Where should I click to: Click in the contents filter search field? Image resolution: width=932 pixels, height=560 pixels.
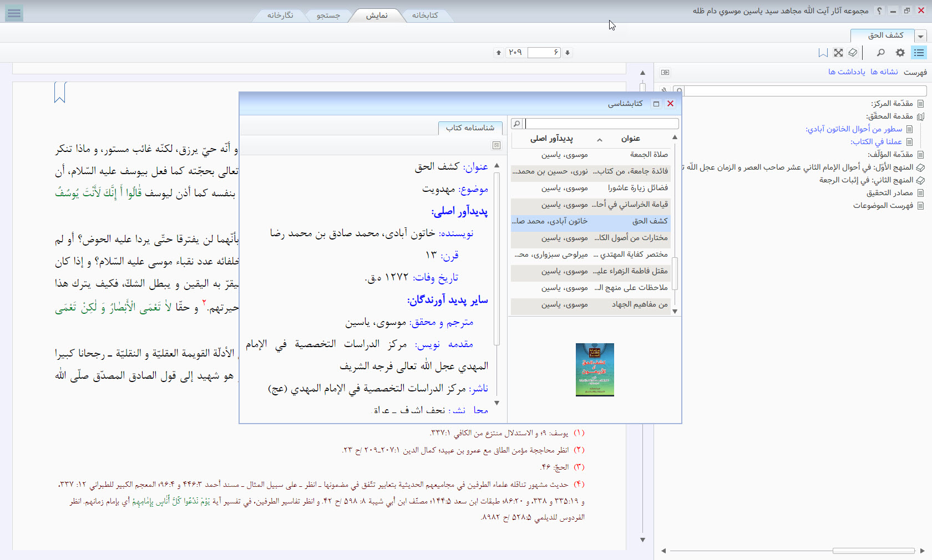point(806,91)
